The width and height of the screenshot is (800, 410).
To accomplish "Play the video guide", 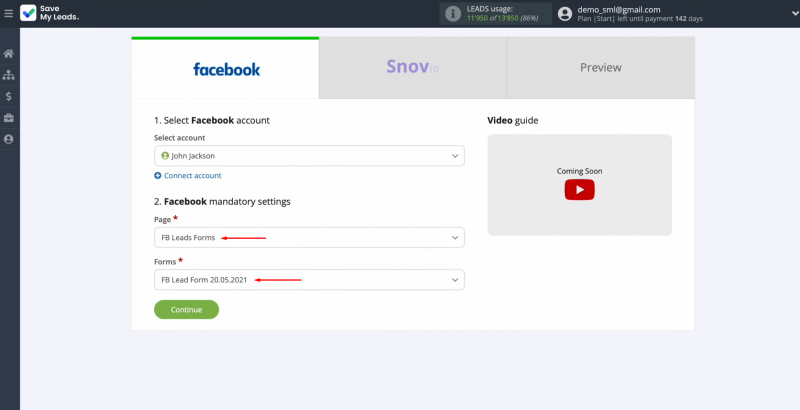I will [579, 190].
